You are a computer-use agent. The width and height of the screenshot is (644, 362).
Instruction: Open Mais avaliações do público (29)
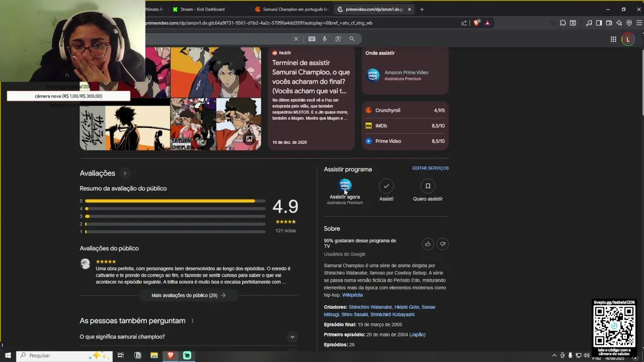[189, 296]
